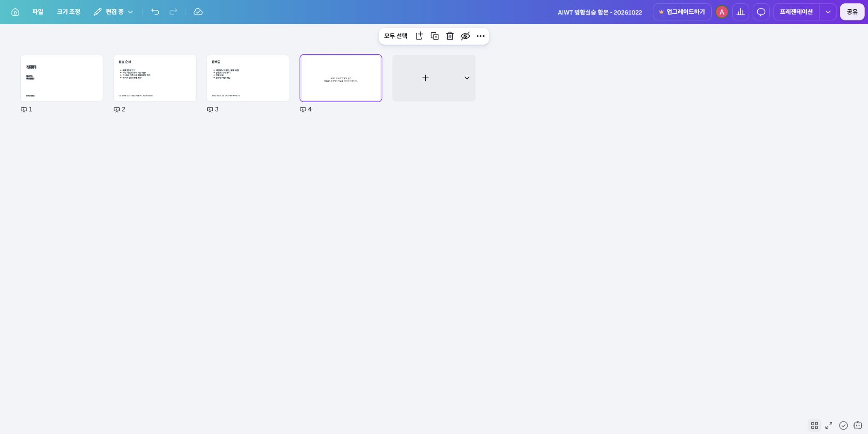Check the cloud save status icon
This screenshot has width=868, height=434.
click(198, 12)
